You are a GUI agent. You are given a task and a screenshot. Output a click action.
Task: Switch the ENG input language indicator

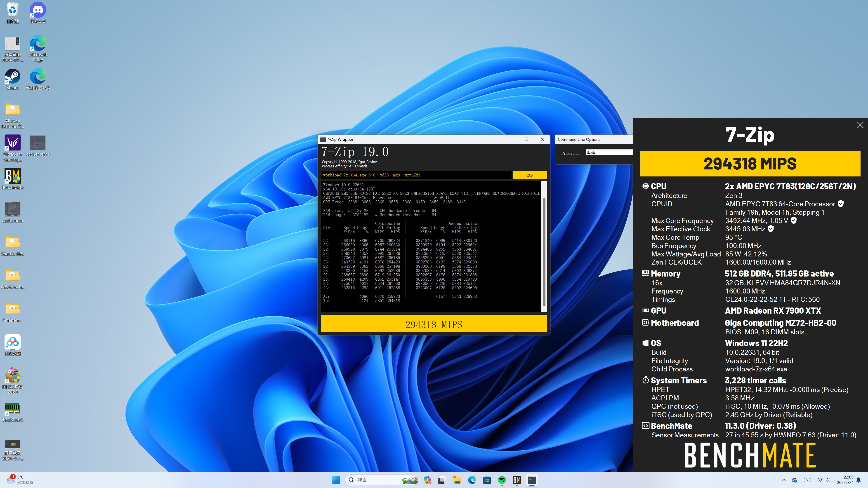(807, 480)
